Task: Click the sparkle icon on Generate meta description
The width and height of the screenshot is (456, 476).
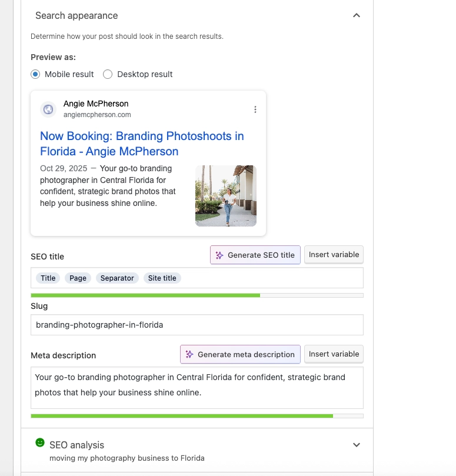Action: click(x=189, y=354)
